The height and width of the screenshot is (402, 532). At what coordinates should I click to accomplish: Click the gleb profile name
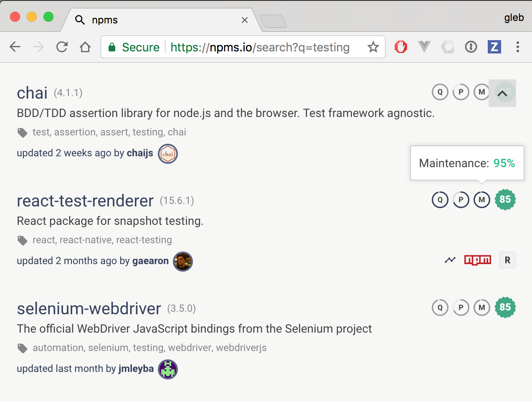click(514, 18)
